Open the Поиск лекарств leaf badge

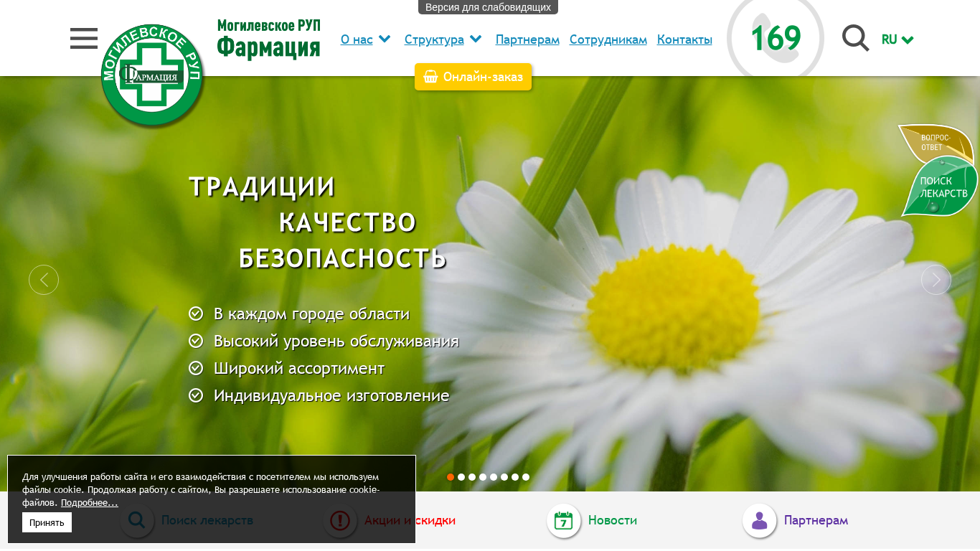point(941,187)
